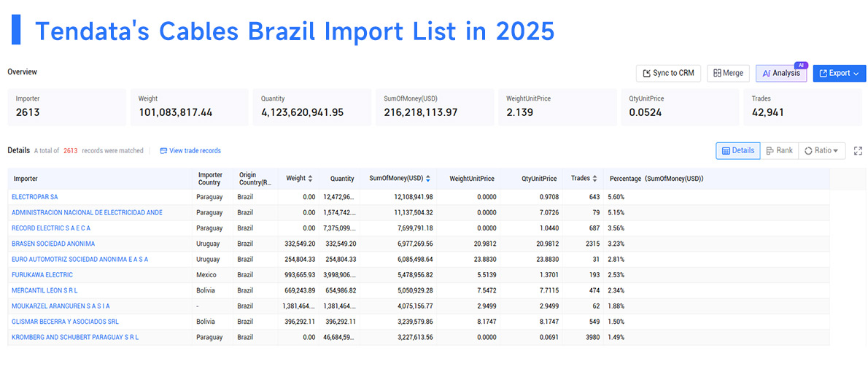Click the fullscreen expand icon
This screenshot has height=372, width=868.
pos(858,150)
